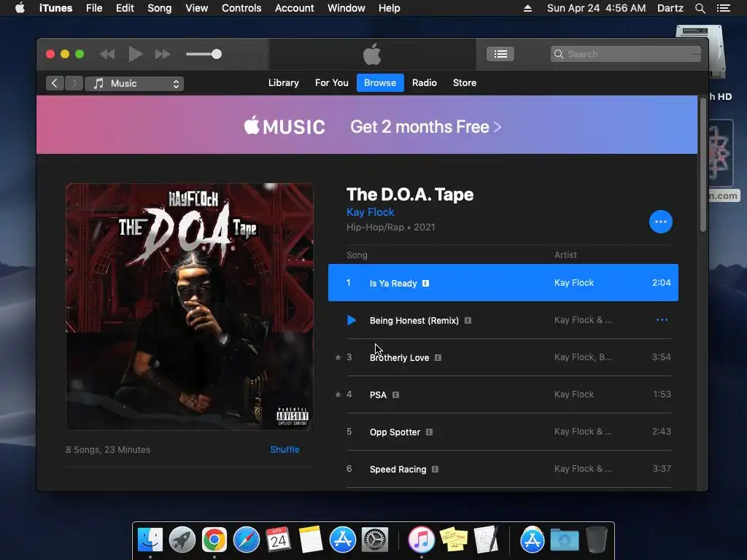Open more options for Being Honest (Remix)
This screenshot has width=747, height=560.
pyautogui.click(x=662, y=319)
